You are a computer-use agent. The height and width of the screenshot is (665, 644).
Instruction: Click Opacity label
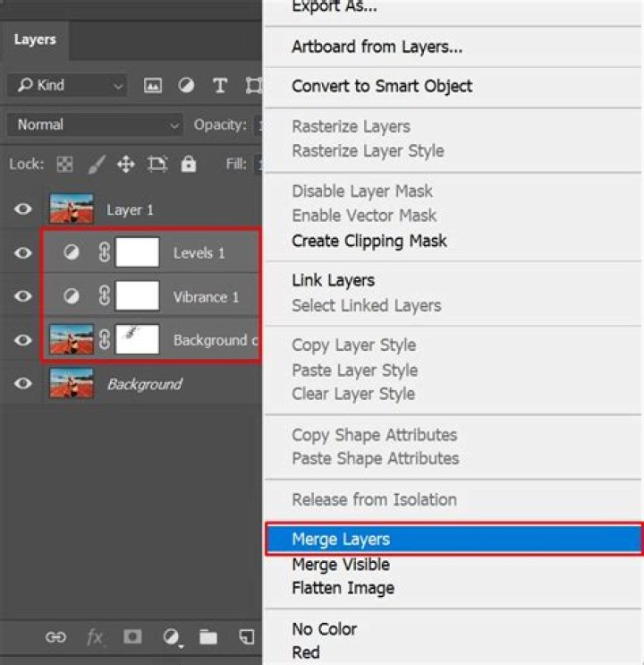coord(220,124)
